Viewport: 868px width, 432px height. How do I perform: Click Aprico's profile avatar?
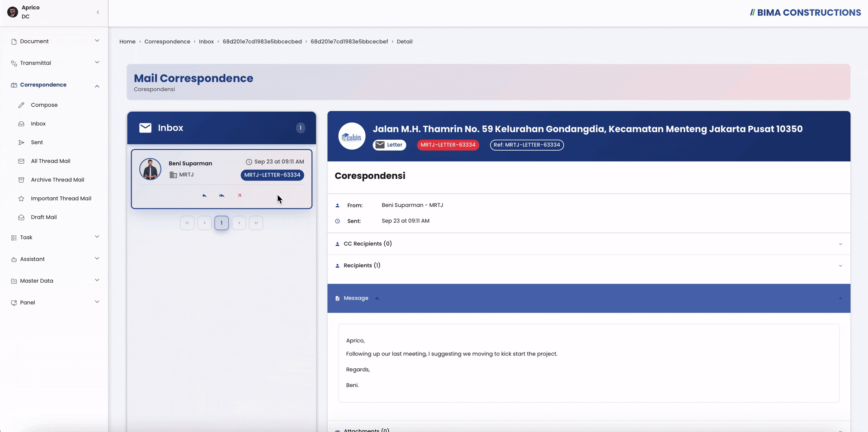(13, 12)
